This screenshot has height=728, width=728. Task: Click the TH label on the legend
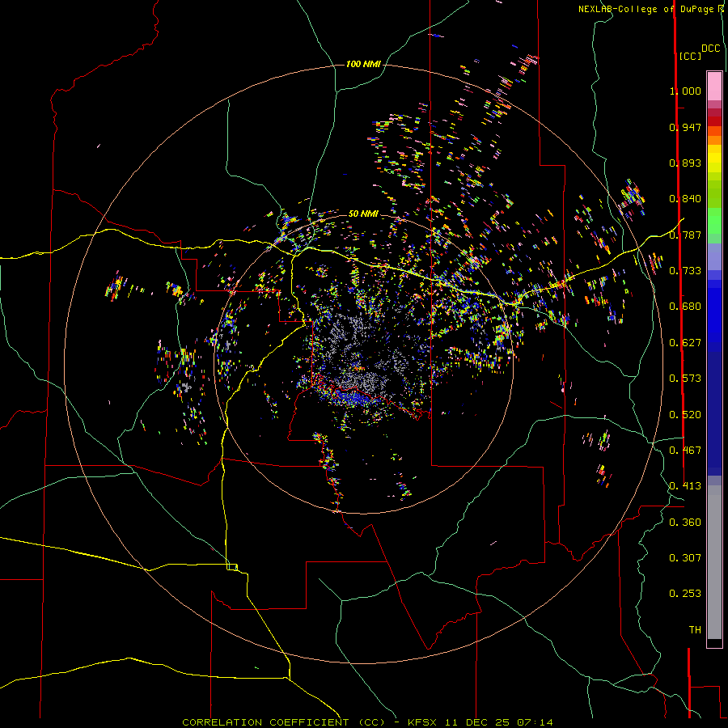click(695, 630)
